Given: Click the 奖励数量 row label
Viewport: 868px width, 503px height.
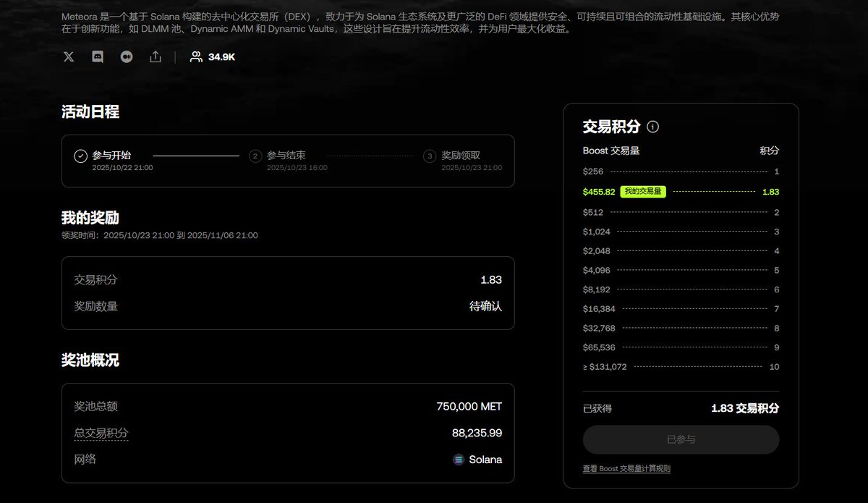Looking at the screenshot, I should click(96, 306).
